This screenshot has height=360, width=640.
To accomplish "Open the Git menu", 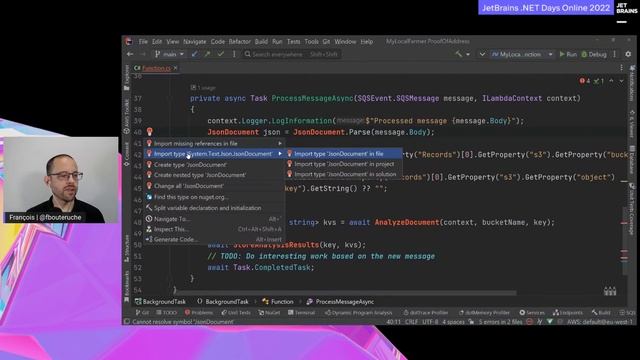I will [x=326, y=42].
